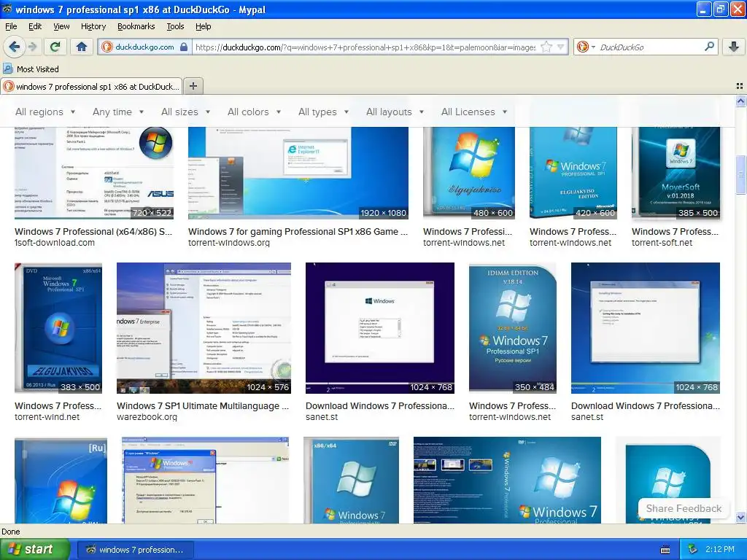Open the 385 × 500 MoverSoft thumbnail

point(676,173)
